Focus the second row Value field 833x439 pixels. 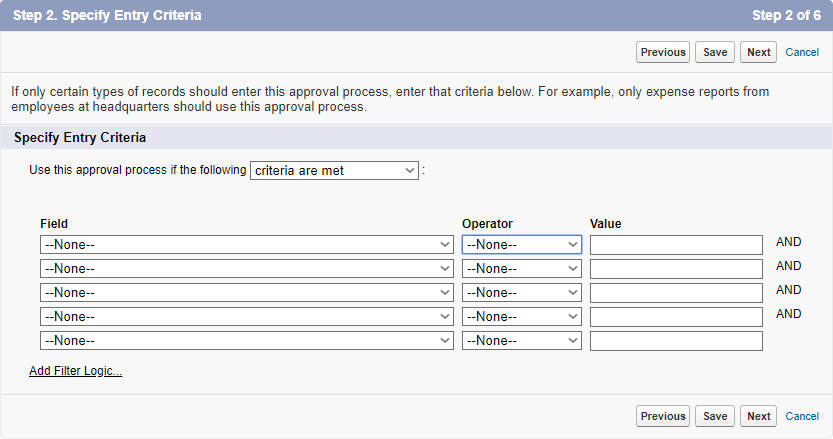676,269
